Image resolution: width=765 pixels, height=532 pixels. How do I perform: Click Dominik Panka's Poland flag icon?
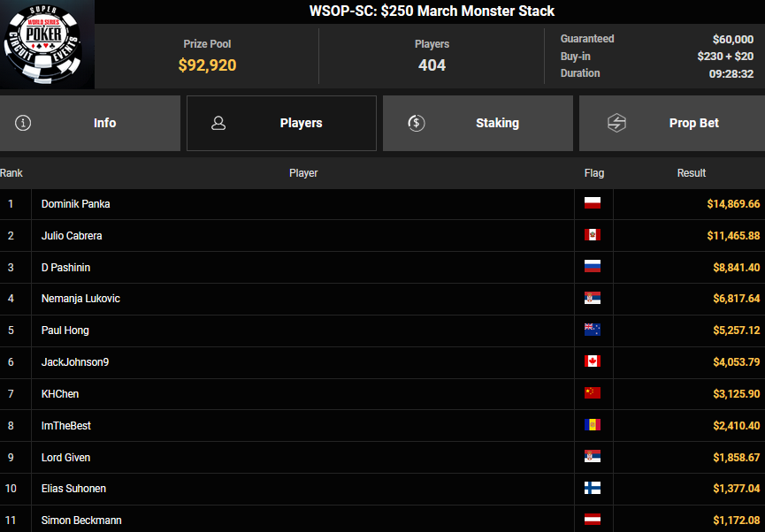pyautogui.click(x=593, y=203)
